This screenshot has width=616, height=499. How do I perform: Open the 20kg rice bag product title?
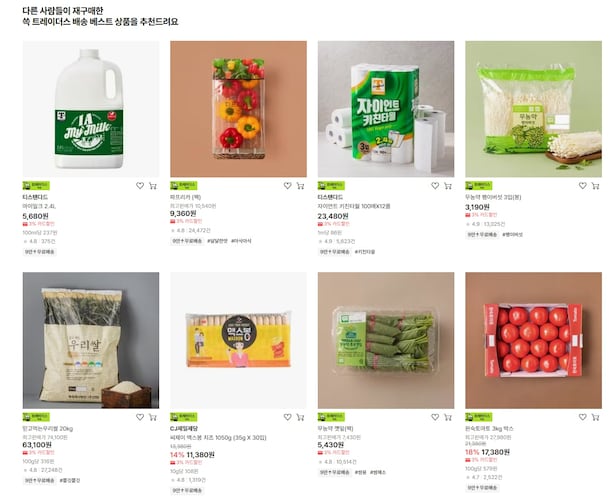coord(48,428)
